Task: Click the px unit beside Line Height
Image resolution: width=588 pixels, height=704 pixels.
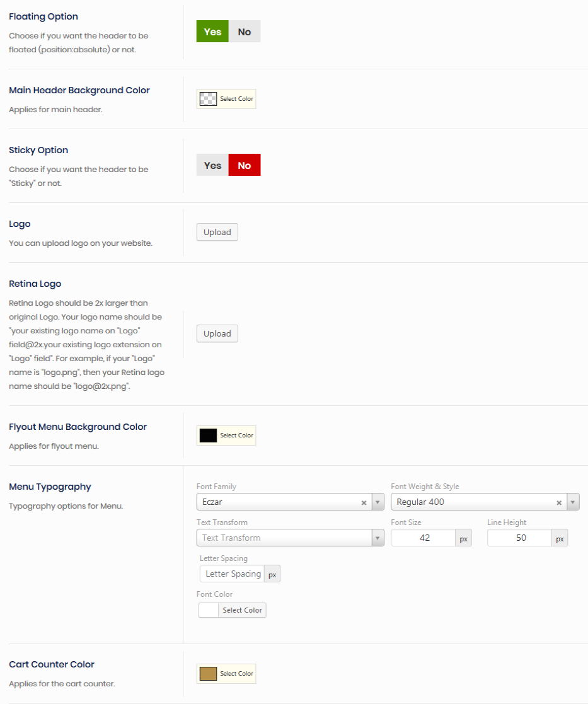Action: tap(560, 538)
